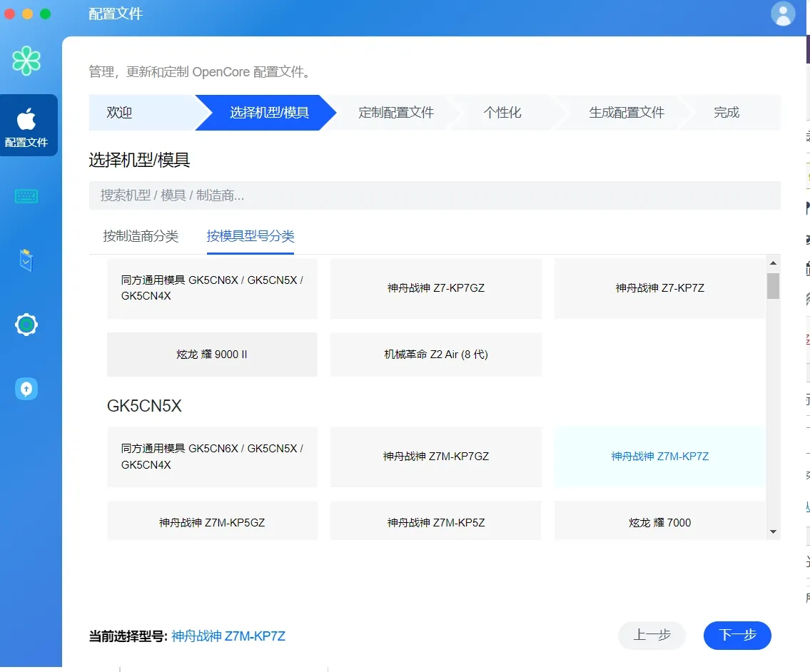
Task: Choose 神舟战神 Z7M-KP5Z model card
Action: 436,521
